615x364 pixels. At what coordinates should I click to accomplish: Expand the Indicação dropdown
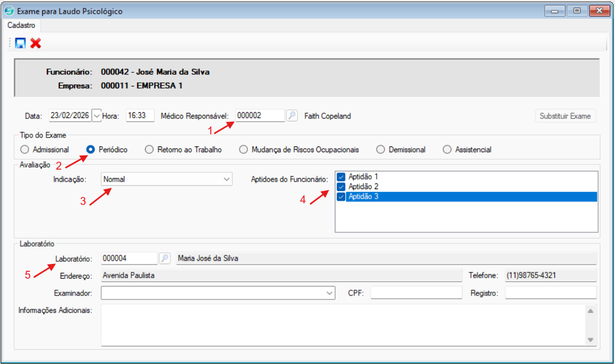[x=227, y=179]
